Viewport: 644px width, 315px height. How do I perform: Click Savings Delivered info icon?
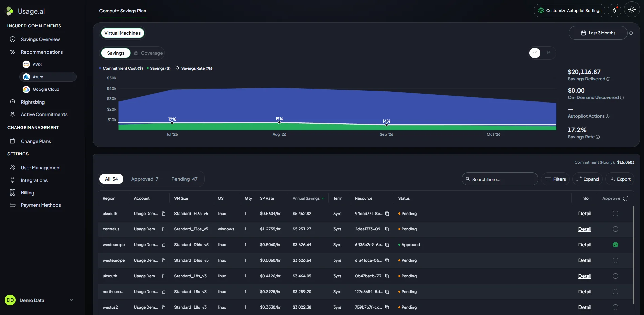(608, 79)
